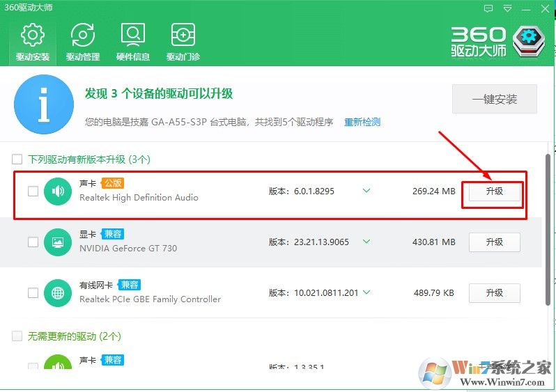The height and width of the screenshot is (392, 556).
Task: Switch to 驱动管理 tab
Action: tap(83, 42)
